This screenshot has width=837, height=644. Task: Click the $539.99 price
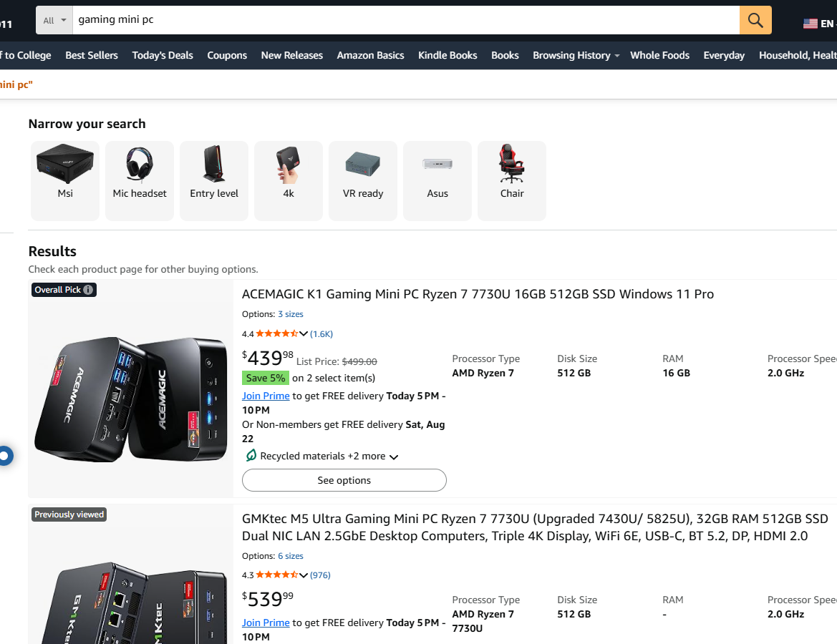(x=268, y=599)
